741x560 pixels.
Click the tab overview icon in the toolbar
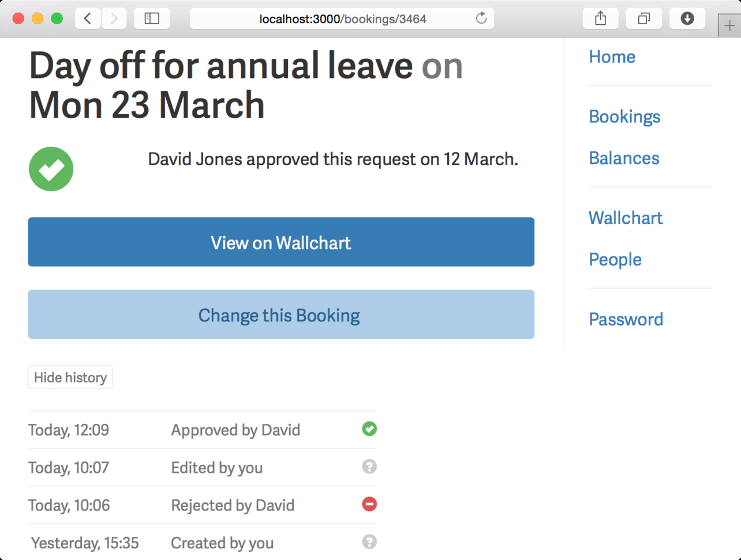[x=643, y=18]
